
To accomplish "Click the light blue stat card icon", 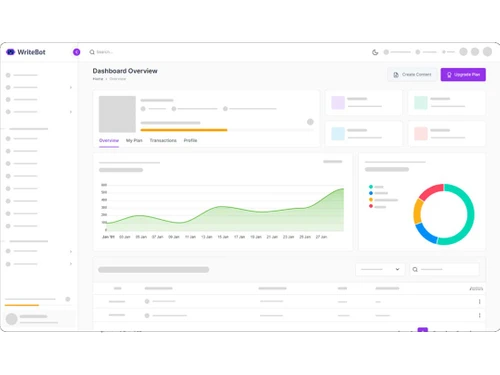I will coord(338,134).
